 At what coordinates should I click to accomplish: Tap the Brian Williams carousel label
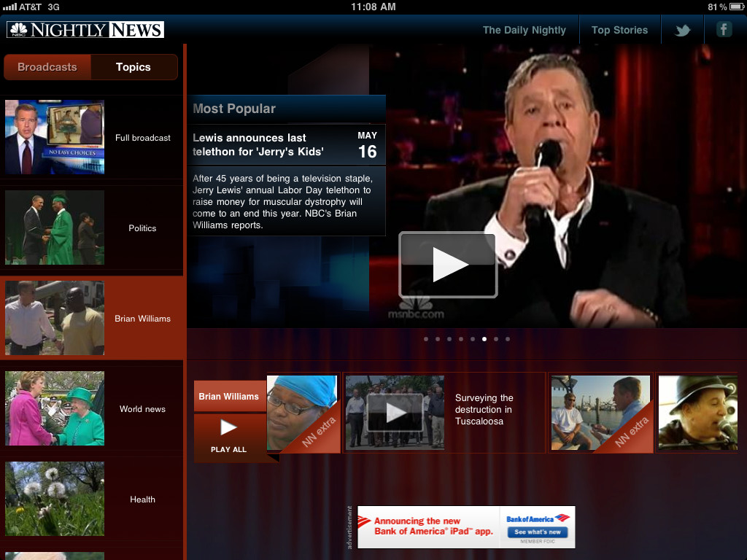click(229, 396)
